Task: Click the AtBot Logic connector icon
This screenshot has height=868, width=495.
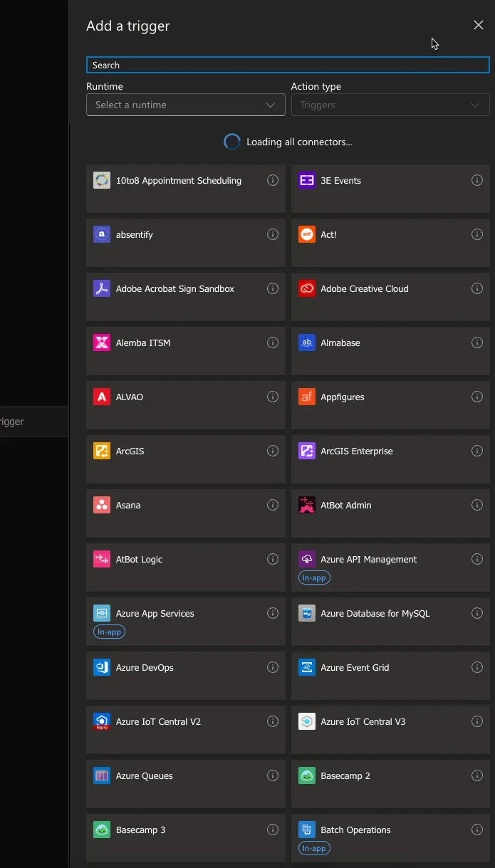Action: [x=102, y=560]
